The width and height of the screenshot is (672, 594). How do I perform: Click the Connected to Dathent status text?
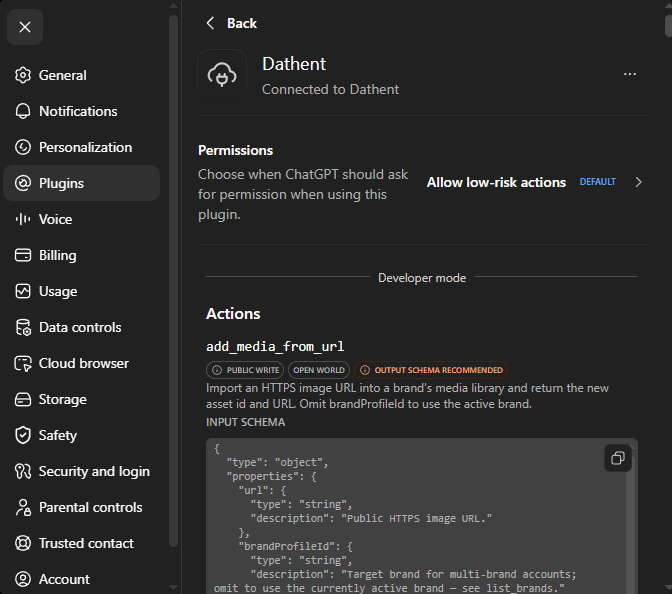330,89
